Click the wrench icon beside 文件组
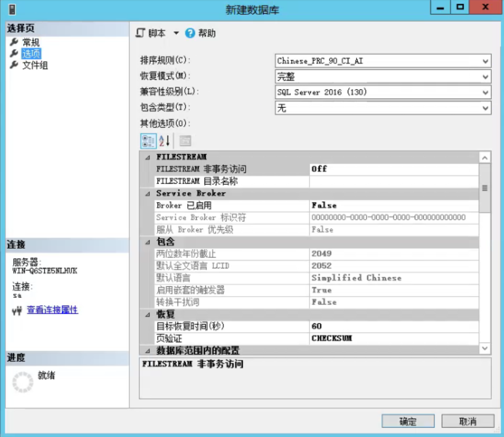504x437 pixels. click(x=14, y=65)
